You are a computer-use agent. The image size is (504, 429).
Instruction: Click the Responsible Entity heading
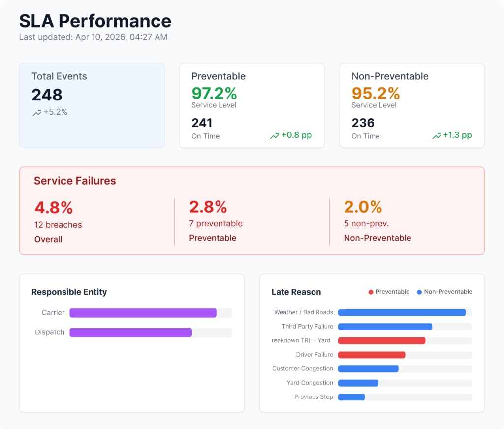(69, 292)
